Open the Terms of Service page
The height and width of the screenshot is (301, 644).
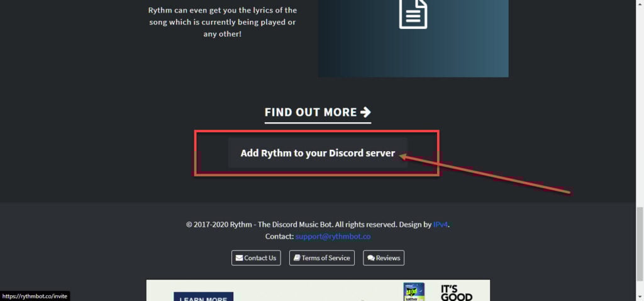point(322,258)
